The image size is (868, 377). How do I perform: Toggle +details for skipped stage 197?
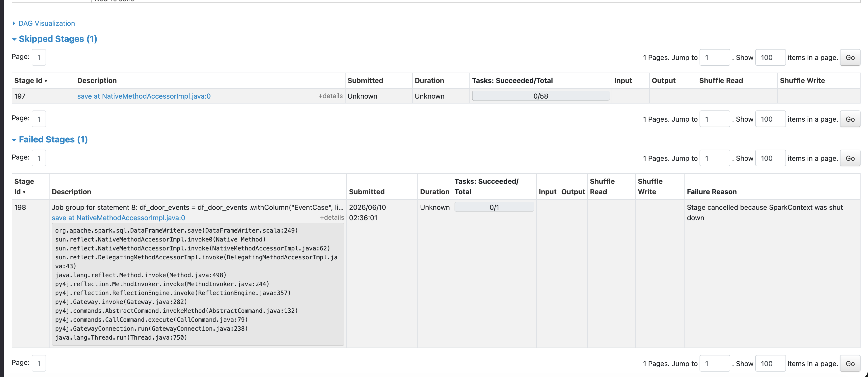pos(330,96)
